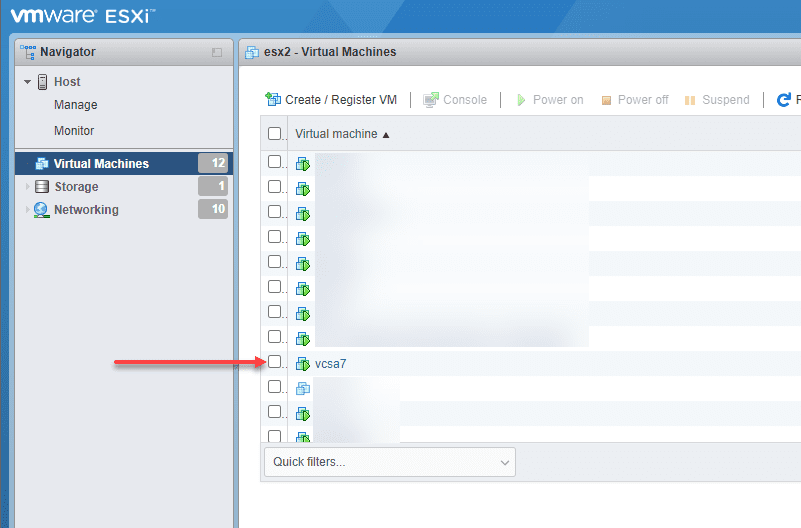Screen dimensions: 801x528
Task: Click the esx2 - Virtual Machines heading
Action: [330, 52]
